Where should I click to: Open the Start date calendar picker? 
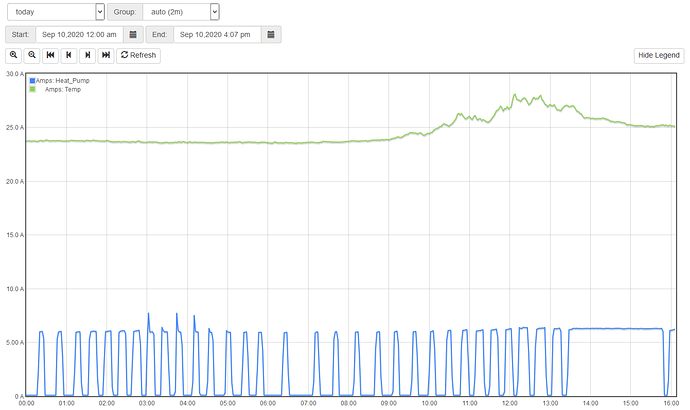pyautogui.click(x=133, y=34)
